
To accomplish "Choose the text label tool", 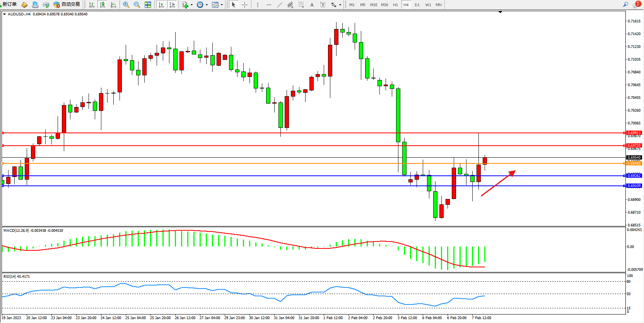I will coord(312,5).
